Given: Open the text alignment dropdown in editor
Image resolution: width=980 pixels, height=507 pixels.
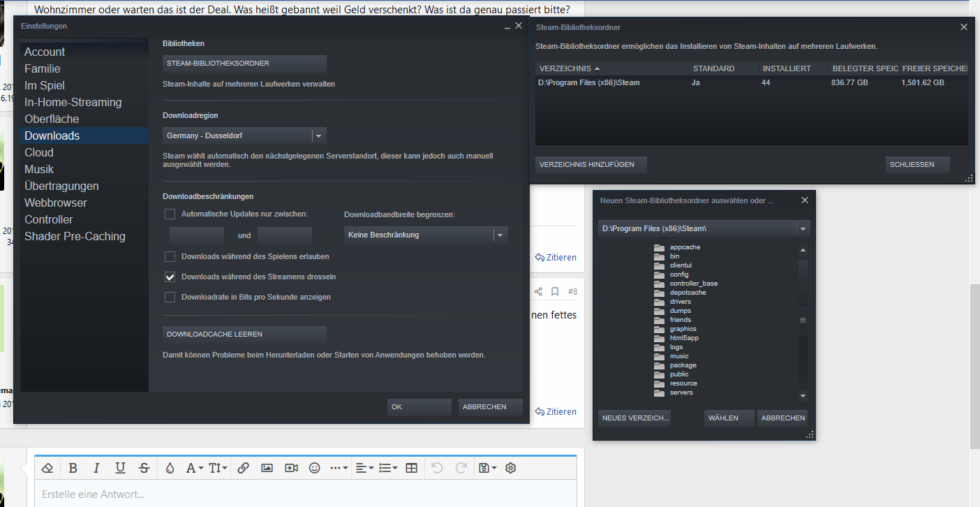Looking at the screenshot, I should pos(364,468).
